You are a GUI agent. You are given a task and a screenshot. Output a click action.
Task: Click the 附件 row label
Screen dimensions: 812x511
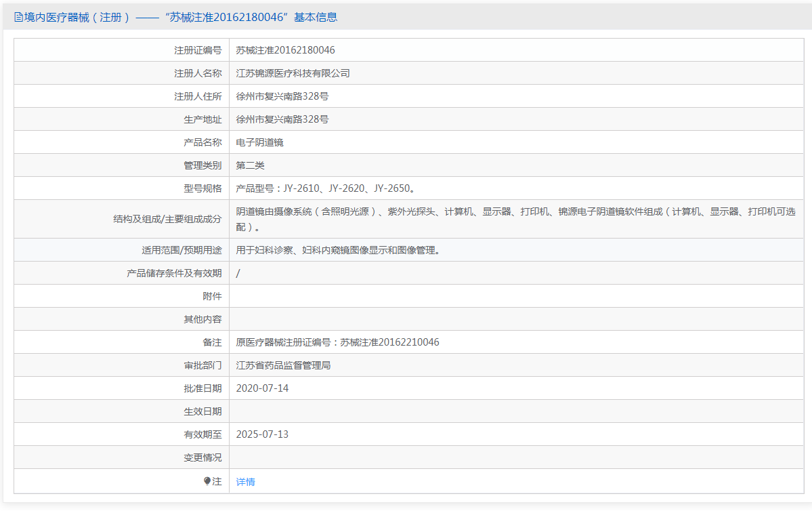click(212, 296)
